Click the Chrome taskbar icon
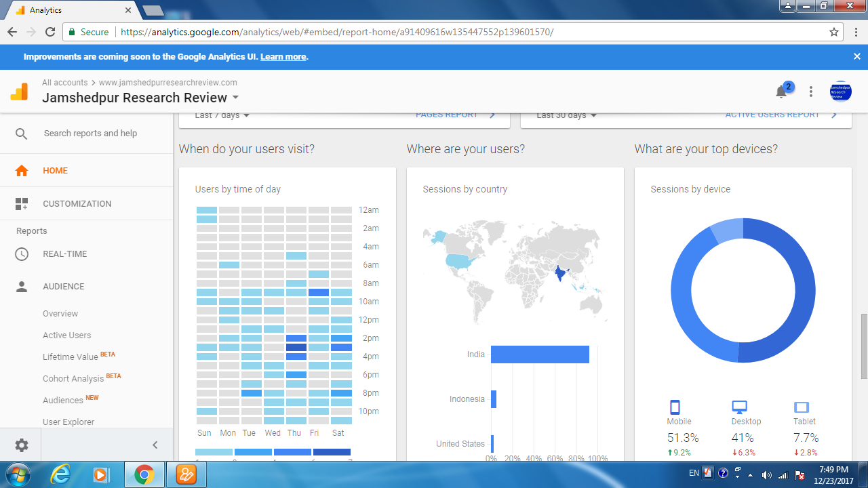This screenshot has width=868, height=488. pyautogui.click(x=144, y=474)
